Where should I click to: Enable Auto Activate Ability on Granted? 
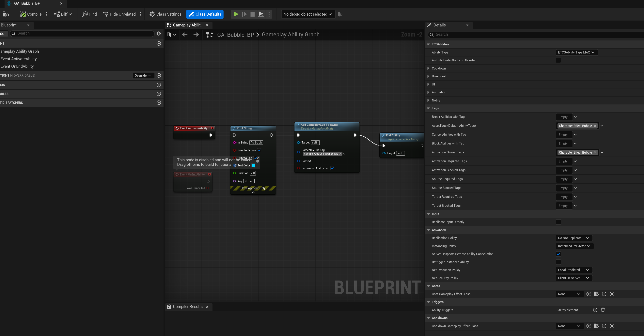pos(558,60)
